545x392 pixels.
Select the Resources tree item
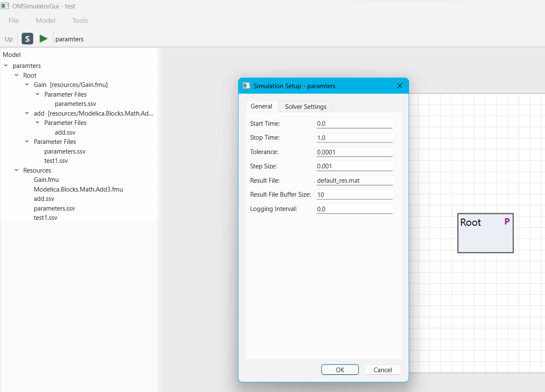coord(37,170)
